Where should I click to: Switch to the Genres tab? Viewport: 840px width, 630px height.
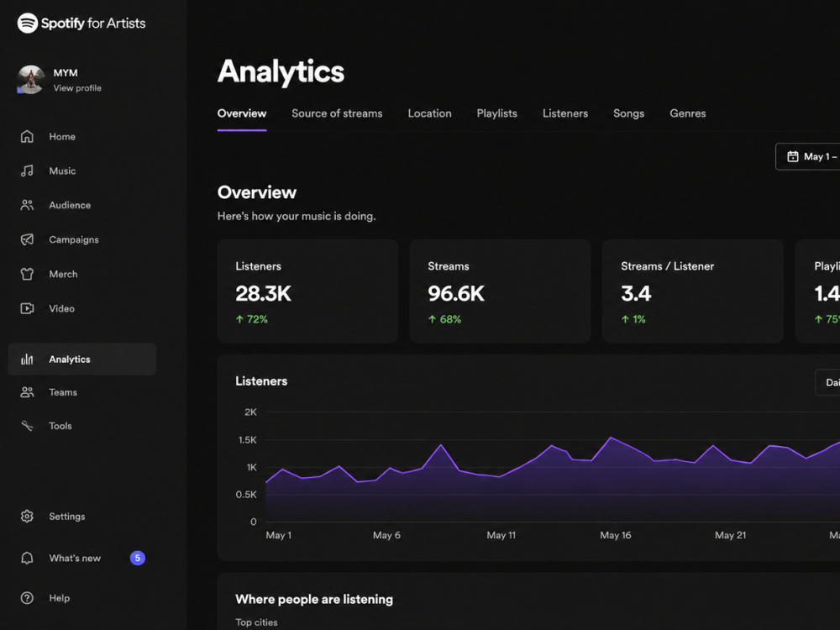pos(688,113)
